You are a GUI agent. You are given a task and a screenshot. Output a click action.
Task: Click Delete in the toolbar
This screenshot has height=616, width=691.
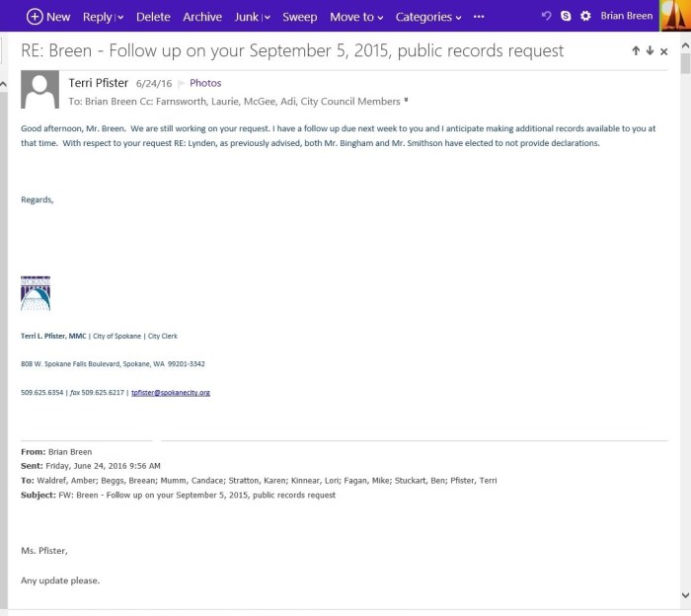click(153, 17)
